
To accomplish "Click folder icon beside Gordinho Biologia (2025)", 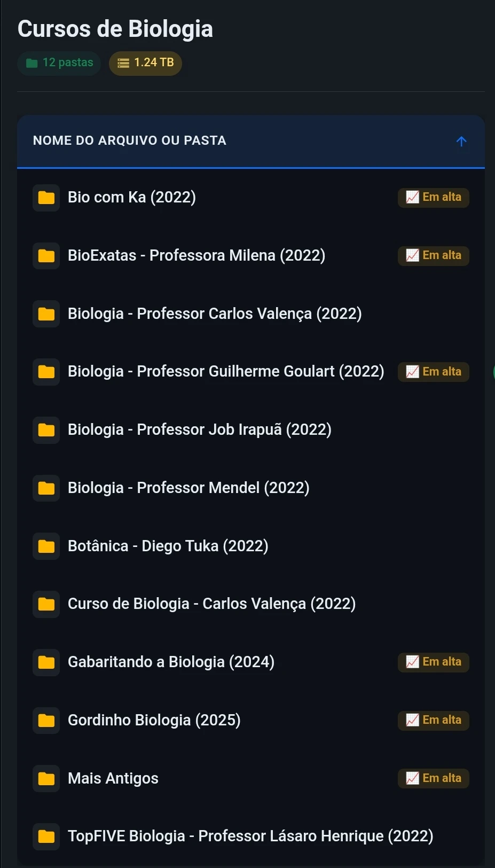I will click(x=46, y=720).
